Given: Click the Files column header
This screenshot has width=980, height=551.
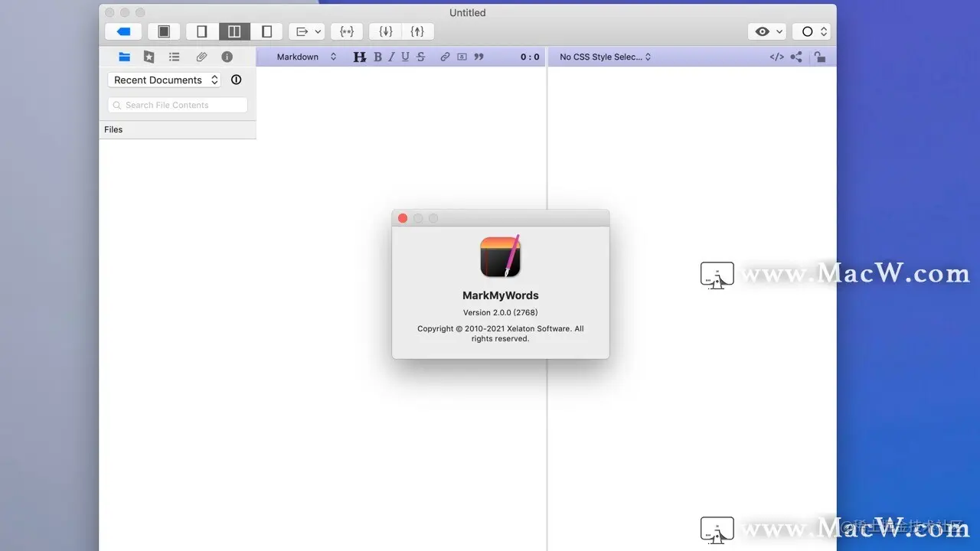Looking at the screenshot, I should 178,129.
